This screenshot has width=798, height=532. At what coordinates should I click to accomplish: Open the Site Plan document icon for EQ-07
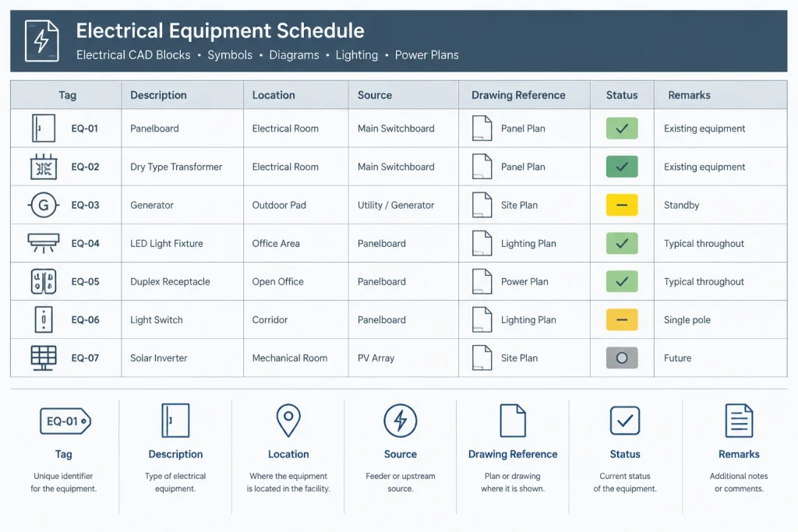click(x=482, y=358)
